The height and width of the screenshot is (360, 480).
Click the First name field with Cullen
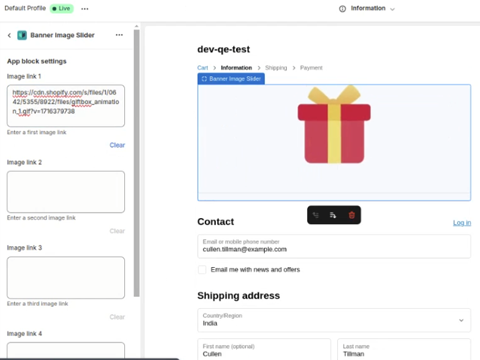[x=264, y=350]
